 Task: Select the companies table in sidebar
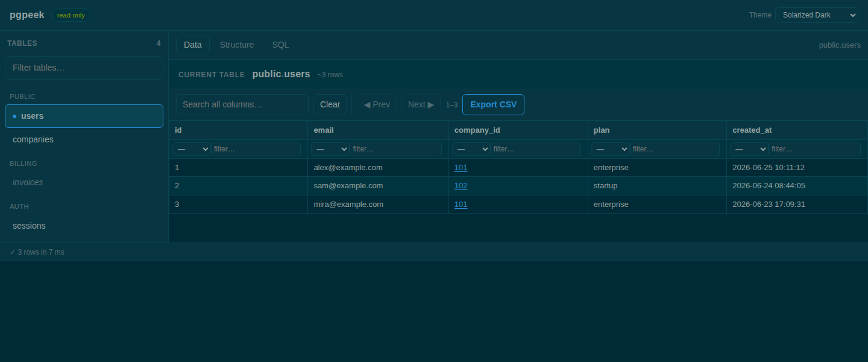pyautogui.click(x=84, y=139)
